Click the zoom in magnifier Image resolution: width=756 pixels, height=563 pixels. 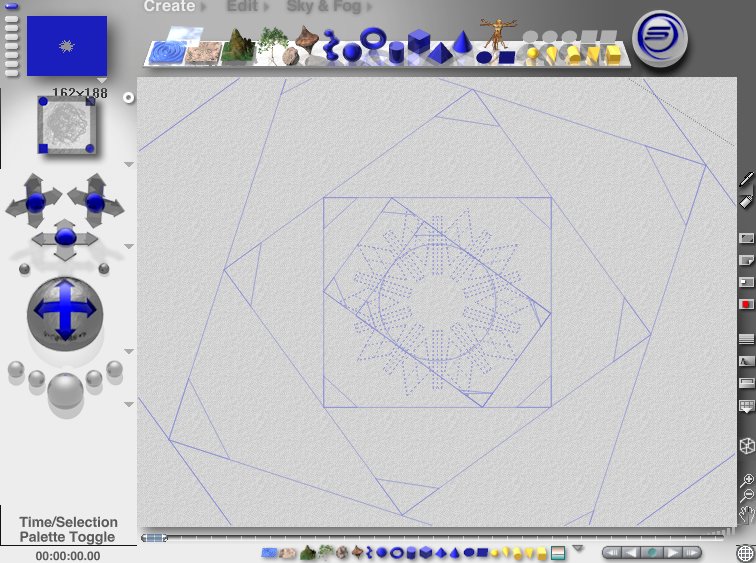(747, 480)
